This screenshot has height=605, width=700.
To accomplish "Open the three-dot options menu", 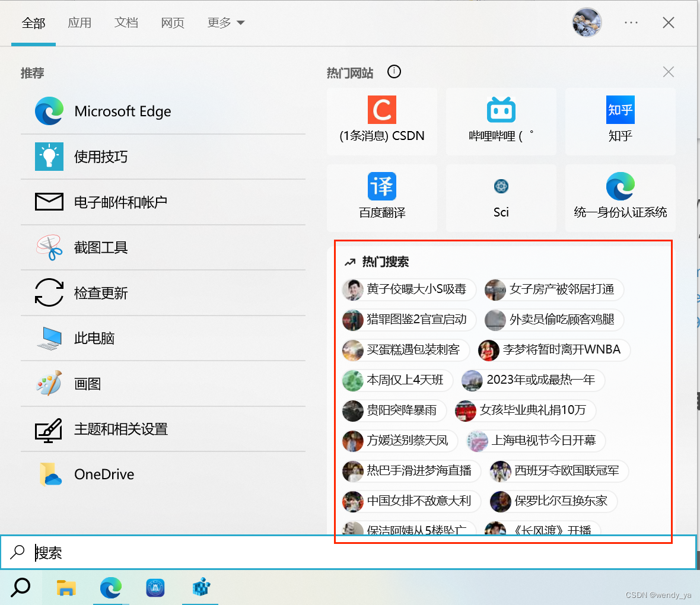I will (x=631, y=23).
